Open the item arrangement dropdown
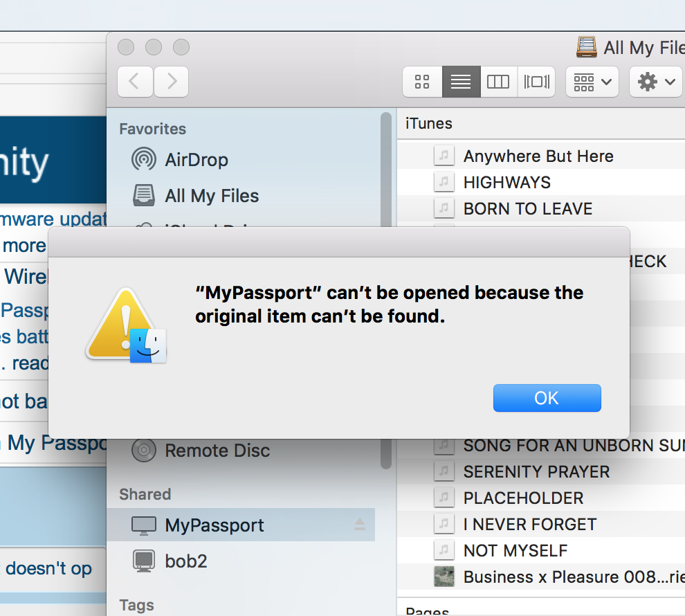The height and width of the screenshot is (616, 685). pyautogui.click(x=592, y=82)
